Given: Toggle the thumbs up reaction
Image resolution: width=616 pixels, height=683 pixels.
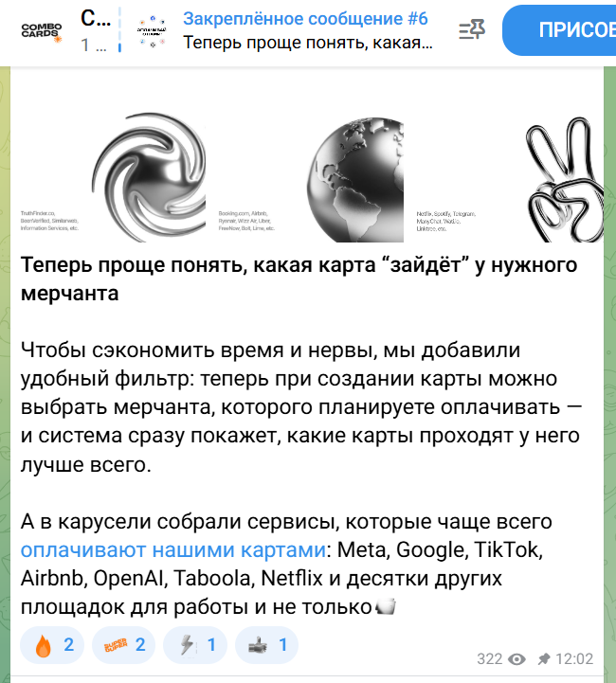Looking at the screenshot, I should 266,645.
